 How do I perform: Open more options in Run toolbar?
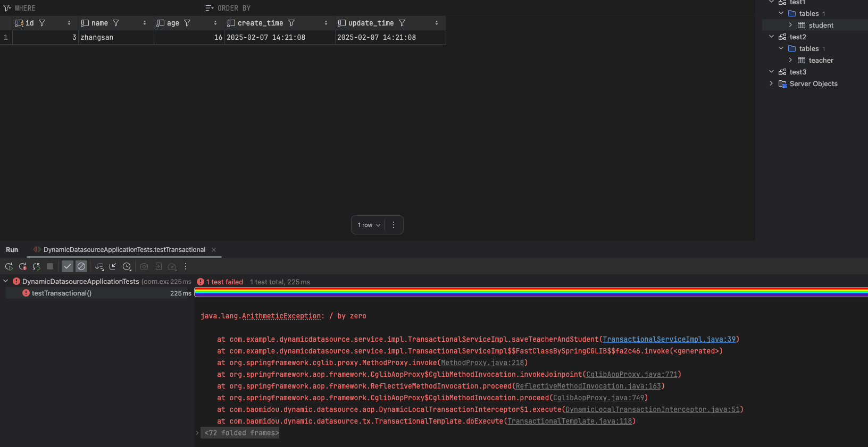point(186,267)
